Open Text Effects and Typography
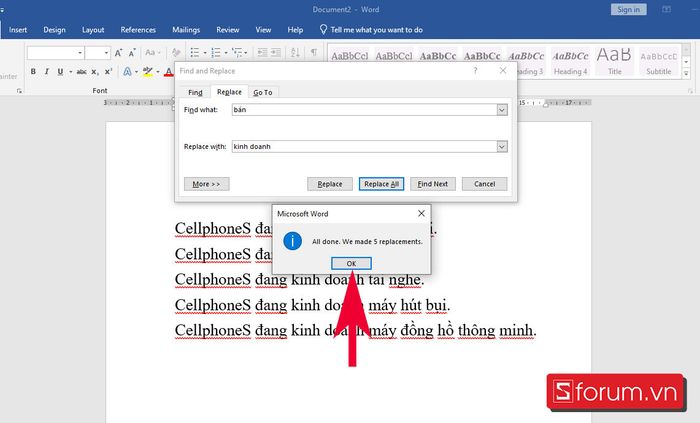This screenshot has height=423, width=700. 127,71
